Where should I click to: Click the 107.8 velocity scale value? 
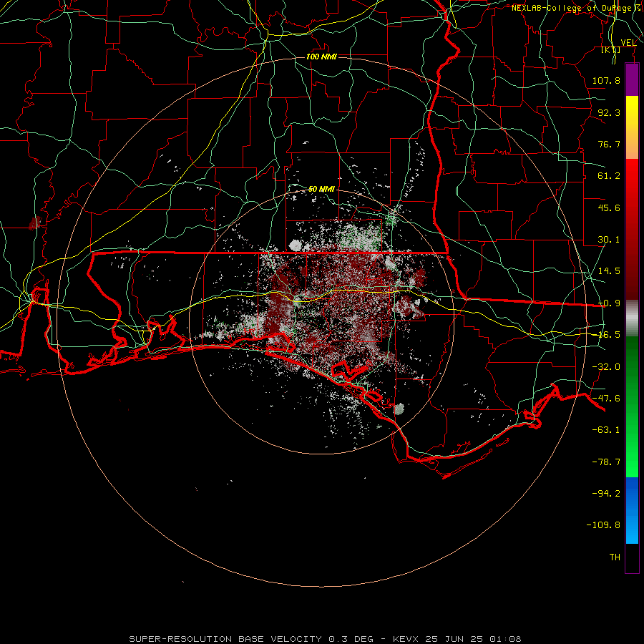coord(606,80)
